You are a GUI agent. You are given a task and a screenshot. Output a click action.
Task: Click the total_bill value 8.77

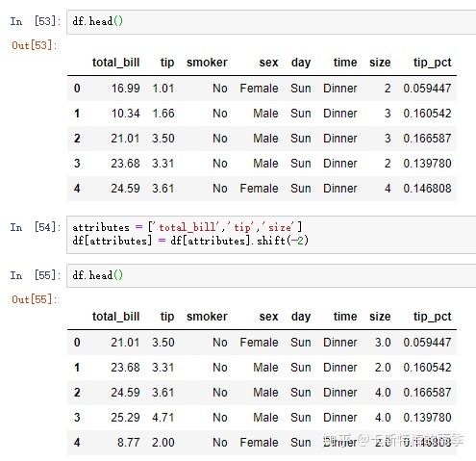129,443
